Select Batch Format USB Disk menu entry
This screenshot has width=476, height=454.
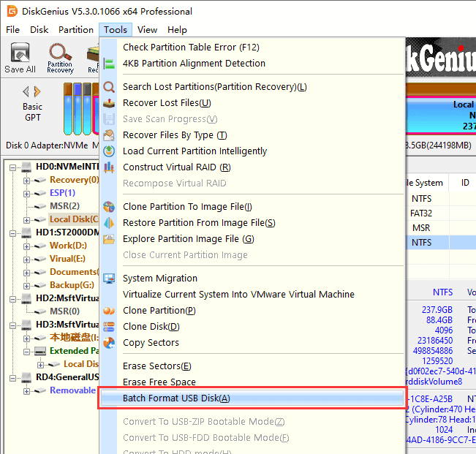pyautogui.click(x=176, y=398)
